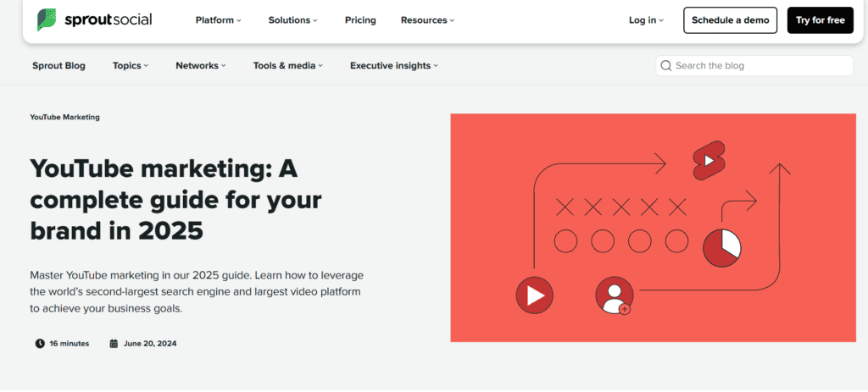
Task: Go to Sprout Blog home
Action: coord(58,66)
